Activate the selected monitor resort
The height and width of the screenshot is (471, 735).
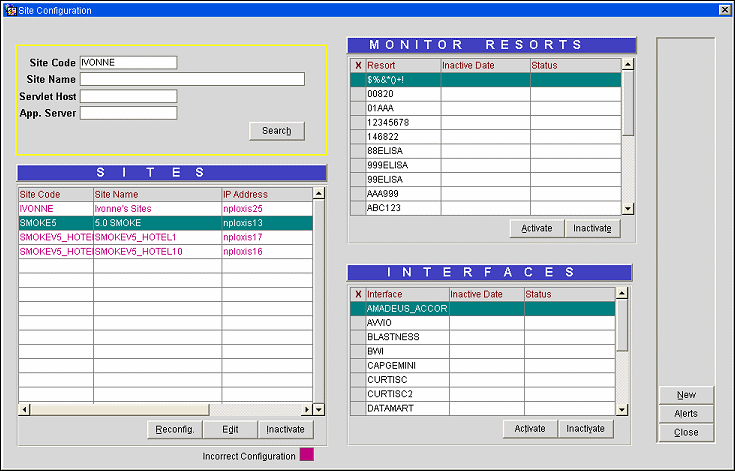(x=537, y=228)
